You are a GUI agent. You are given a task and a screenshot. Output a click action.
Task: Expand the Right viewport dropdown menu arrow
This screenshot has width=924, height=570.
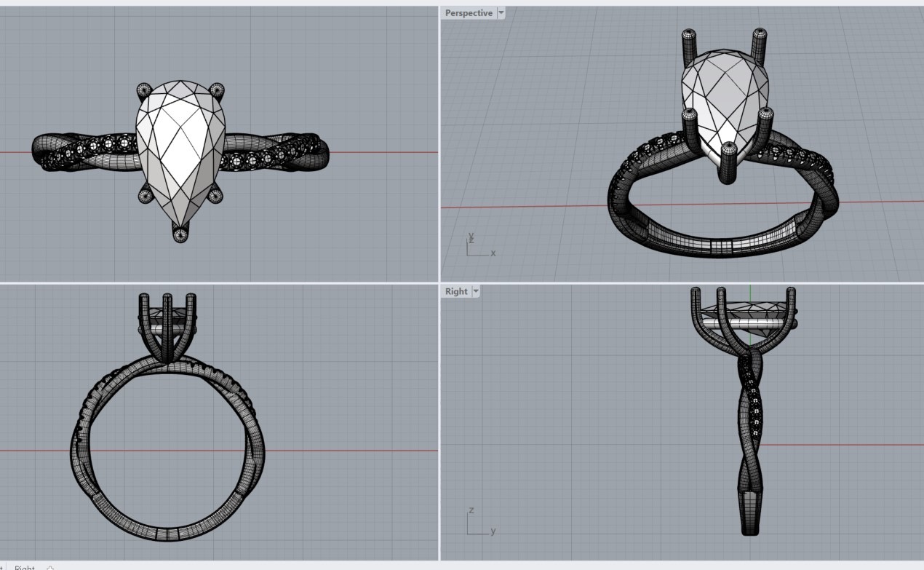pyautogui.click(x=476, y=291)
